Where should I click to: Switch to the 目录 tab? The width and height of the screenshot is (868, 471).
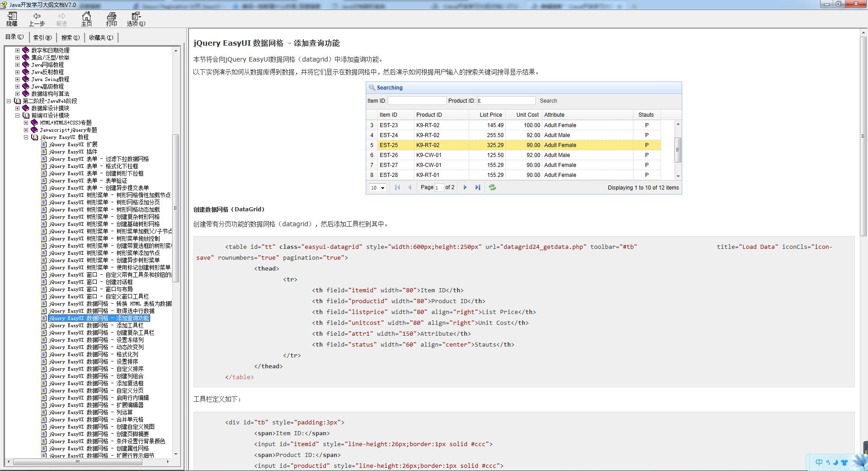[x=14, y=37]
